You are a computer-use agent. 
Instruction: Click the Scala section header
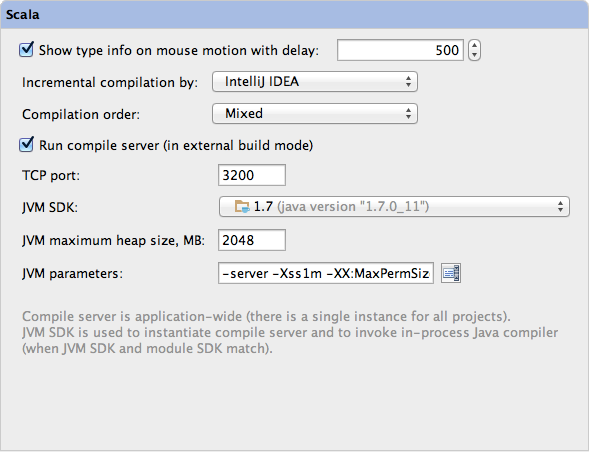(294, 15)
